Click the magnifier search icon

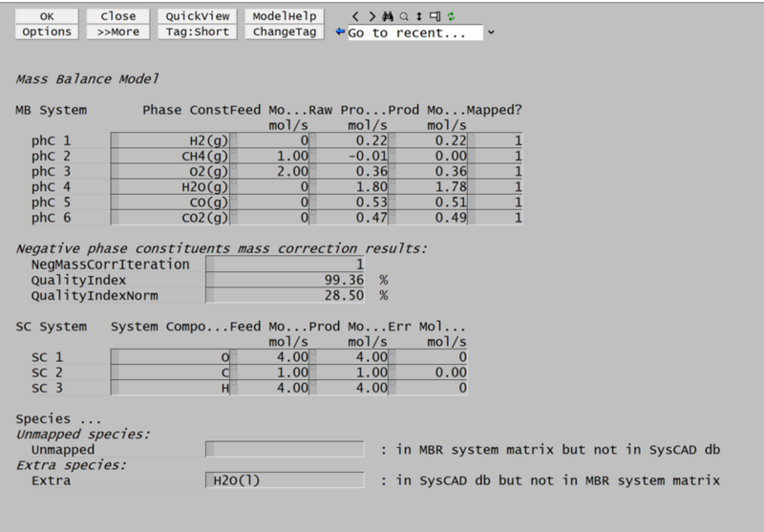[404, 16]
